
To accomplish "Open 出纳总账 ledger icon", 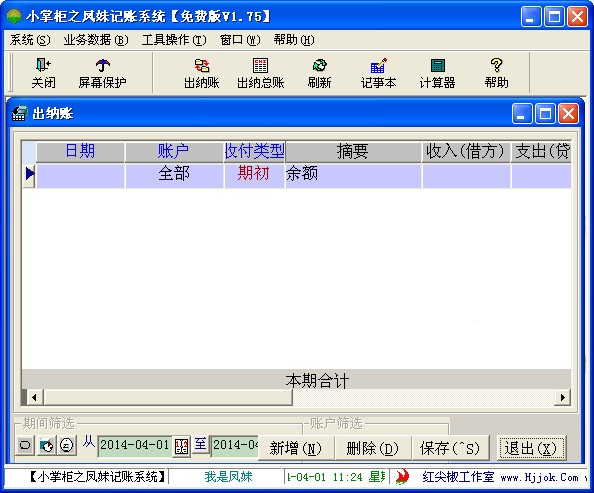I will (260, 65).
